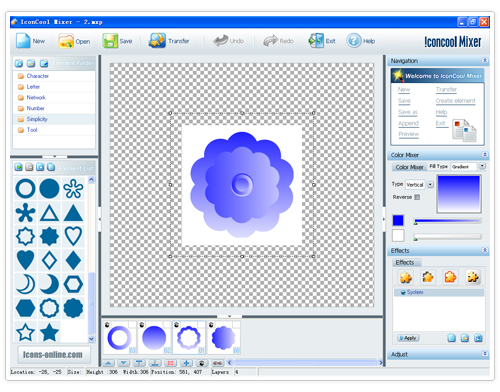Click the Exit toolbar icon
Viewport: 500px width, 392px height.
pyautogui.click(x=316, y=41)
